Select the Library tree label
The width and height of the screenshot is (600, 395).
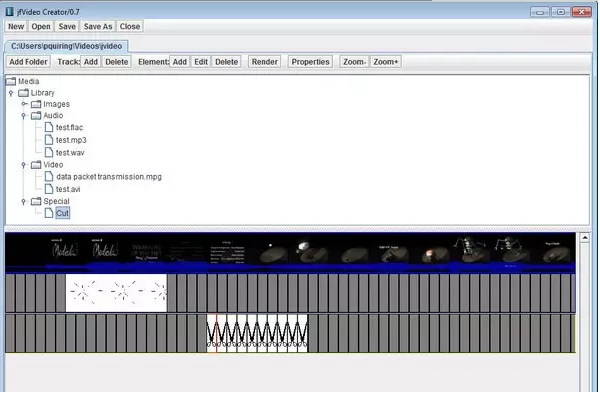(x=42, y=93)
